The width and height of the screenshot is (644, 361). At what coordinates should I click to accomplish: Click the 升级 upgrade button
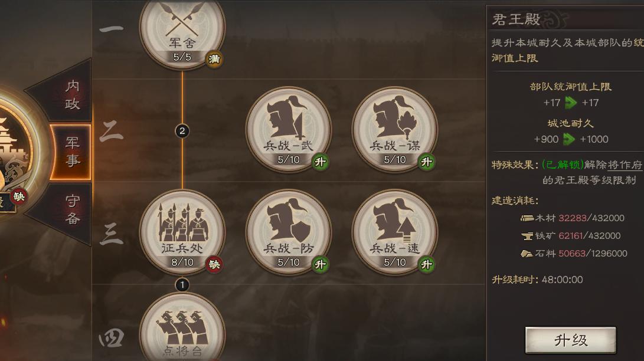(570, 340)
